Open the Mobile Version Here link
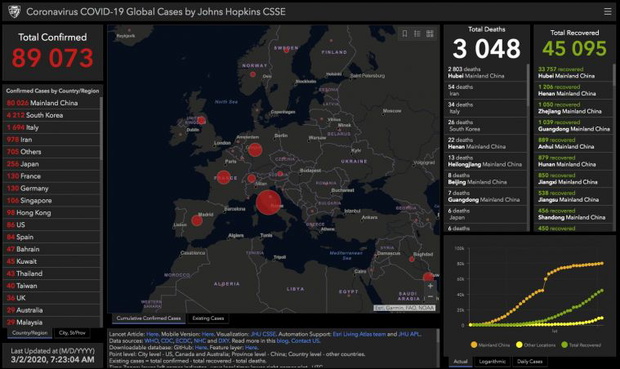 click(208, 334)
